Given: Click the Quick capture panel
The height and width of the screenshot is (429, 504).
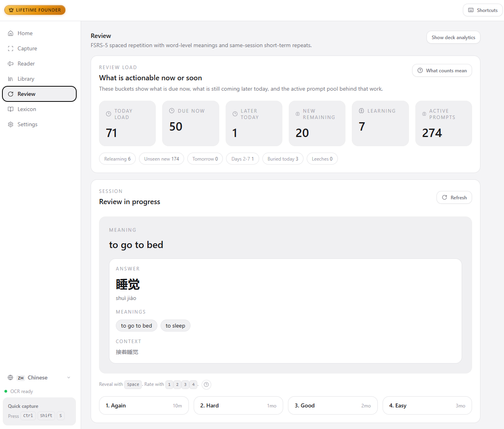Looking at the screenshot, I should point(39,411).
